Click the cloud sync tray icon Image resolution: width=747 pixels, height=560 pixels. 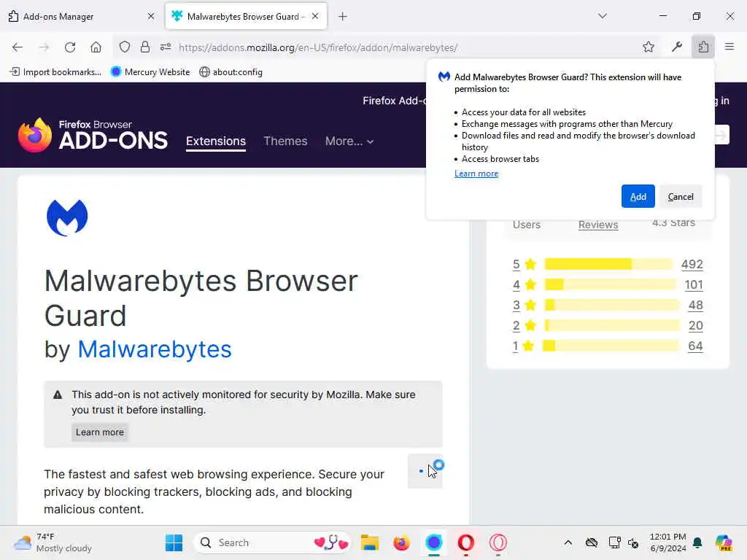[592, 542]
